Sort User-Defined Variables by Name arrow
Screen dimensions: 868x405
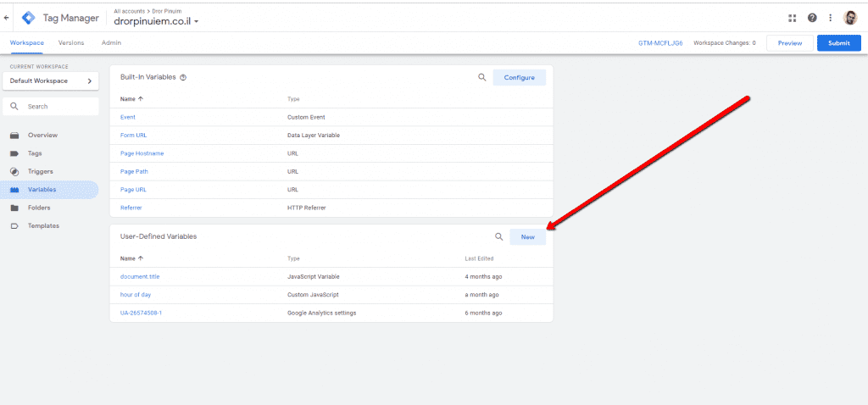[141, 258]
